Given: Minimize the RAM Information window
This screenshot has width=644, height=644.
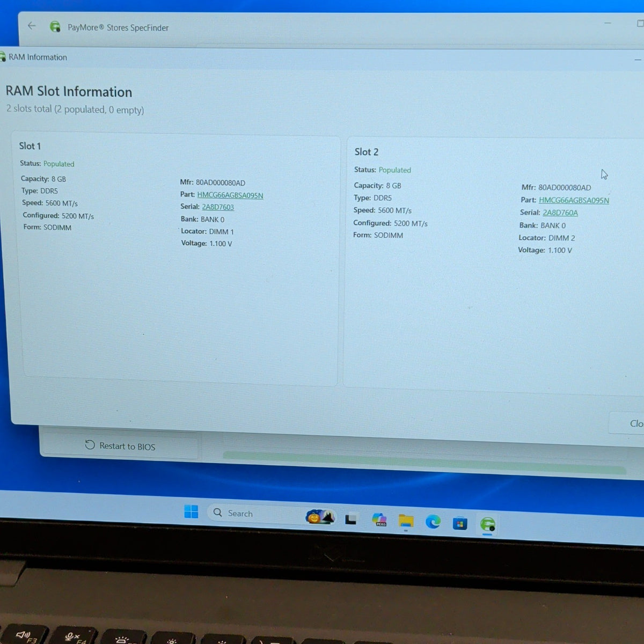Looking at the screenshot, I should tap(638, 60).
